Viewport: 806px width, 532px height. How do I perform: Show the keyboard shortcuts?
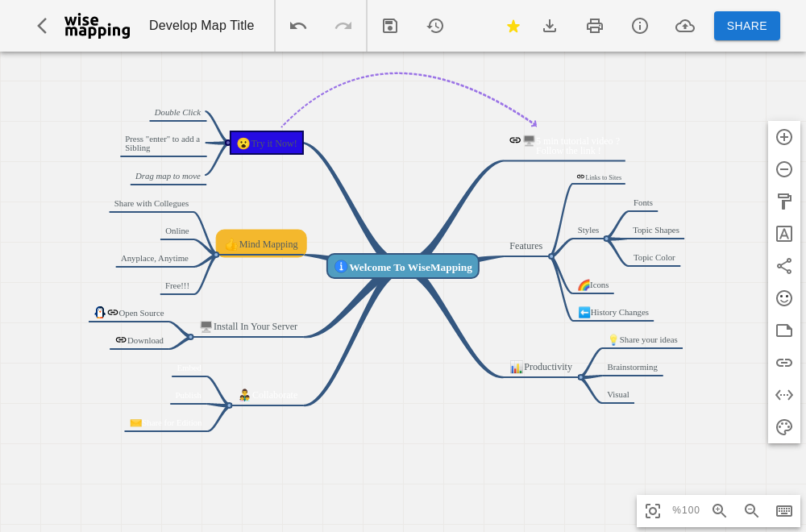[784, 510]
